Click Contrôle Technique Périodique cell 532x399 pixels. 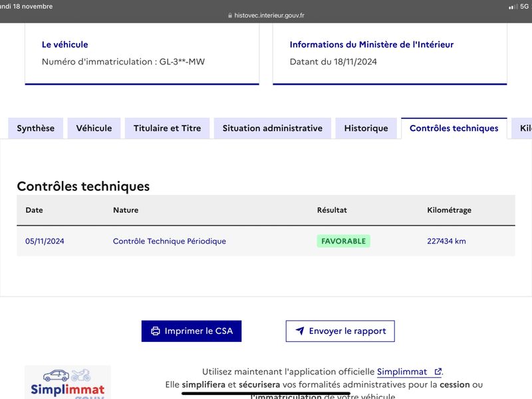point(170,241)
